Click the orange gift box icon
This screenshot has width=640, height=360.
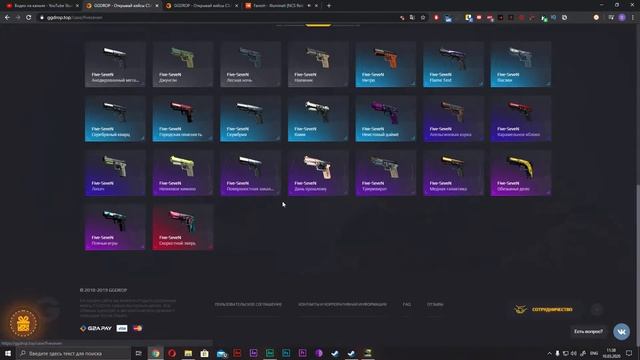pos(23,323)
